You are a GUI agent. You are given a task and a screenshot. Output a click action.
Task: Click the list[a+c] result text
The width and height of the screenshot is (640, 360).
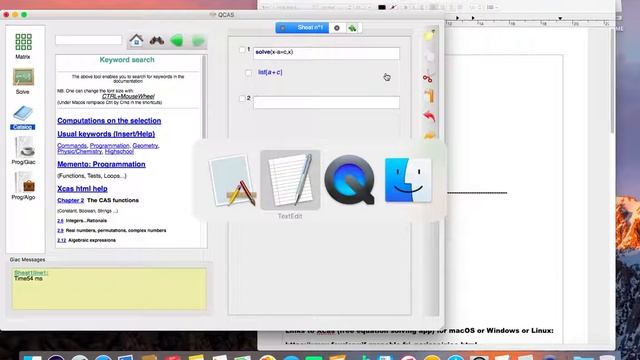coord(270,72)
